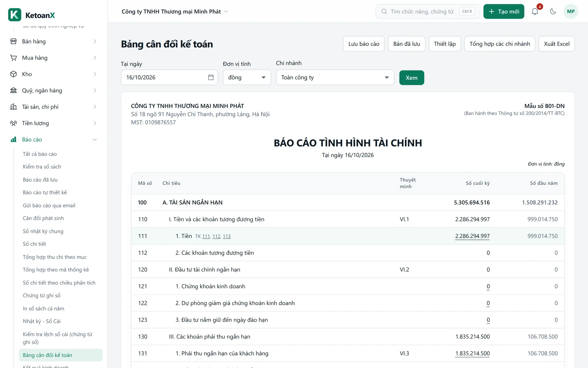Click Lưu báo cáo button
Viewport: 588px width, 368px height.
pyautogui.click(x=364, y=44)
